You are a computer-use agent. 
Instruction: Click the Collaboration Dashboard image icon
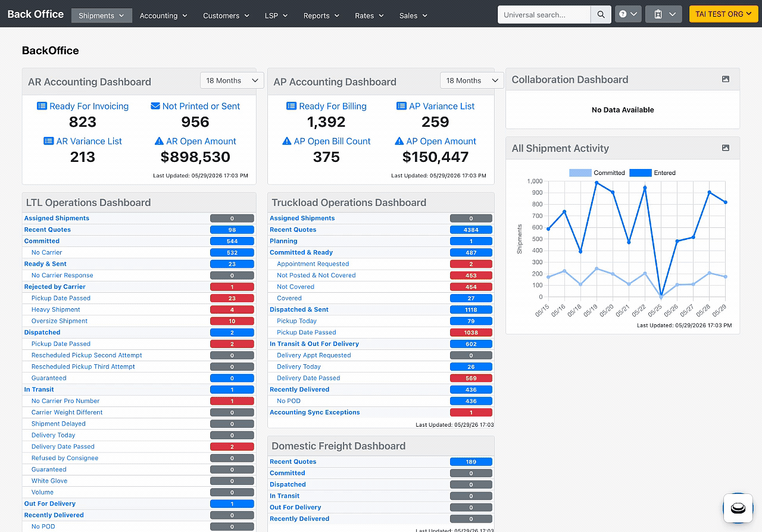point(726,79)
